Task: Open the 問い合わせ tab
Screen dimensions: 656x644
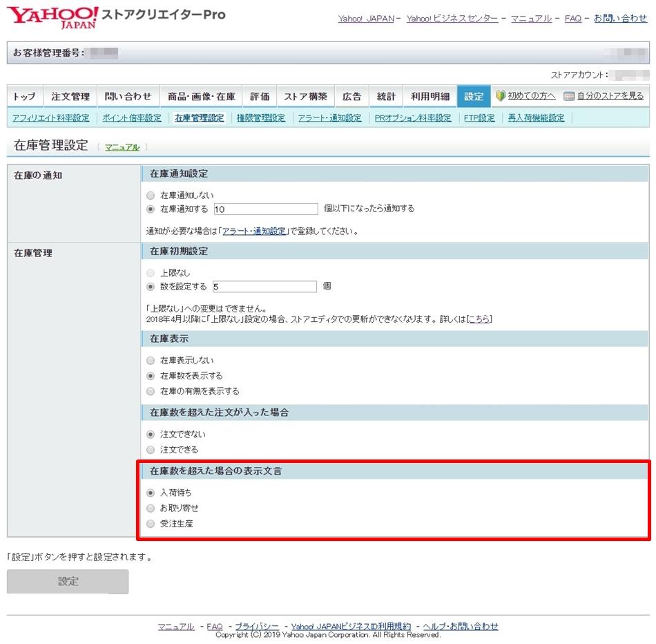Action: [x=128, y=96]
